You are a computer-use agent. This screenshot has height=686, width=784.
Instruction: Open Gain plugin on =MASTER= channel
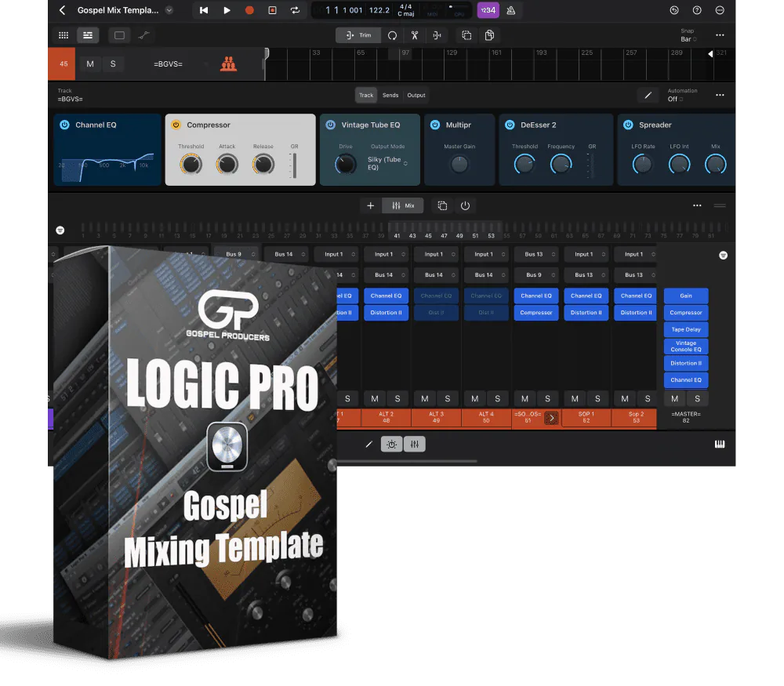(x=686, y=296)
